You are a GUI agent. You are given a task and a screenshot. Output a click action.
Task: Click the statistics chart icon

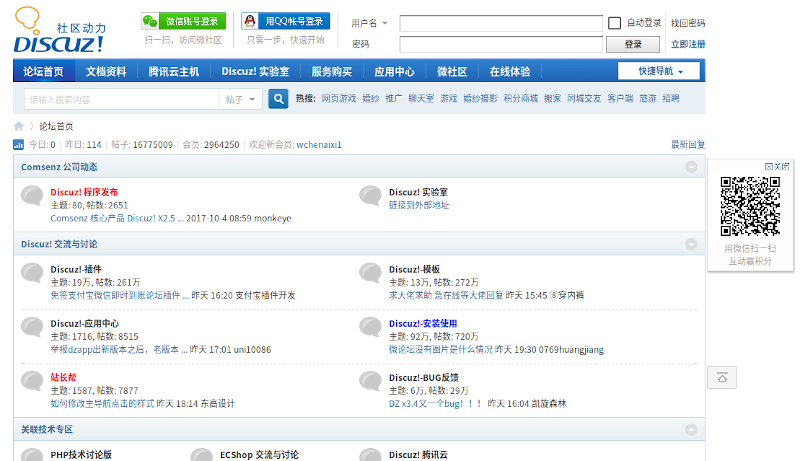click(x=18, y=145)
